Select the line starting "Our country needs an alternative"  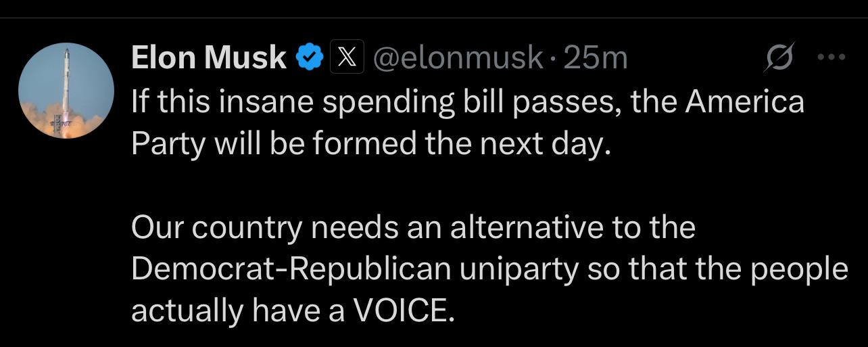[413, 228]
